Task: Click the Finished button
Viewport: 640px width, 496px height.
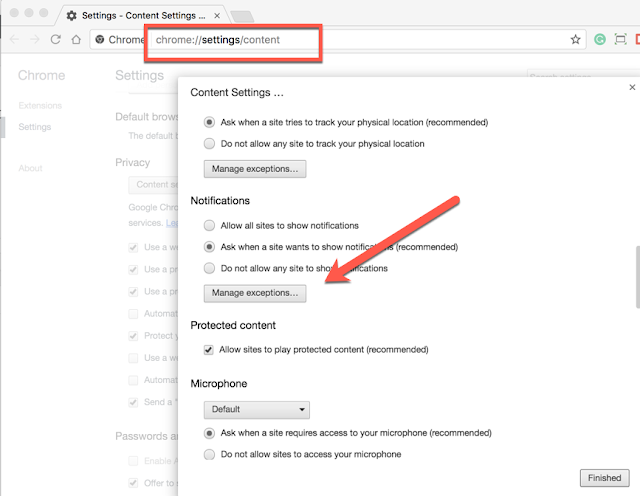Action: tap(604, 478)
